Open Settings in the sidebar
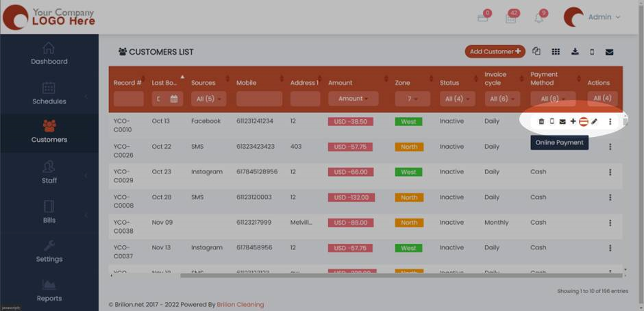This screenshot has width=644, height=311. pyautogui.click(x=49, y=251)
